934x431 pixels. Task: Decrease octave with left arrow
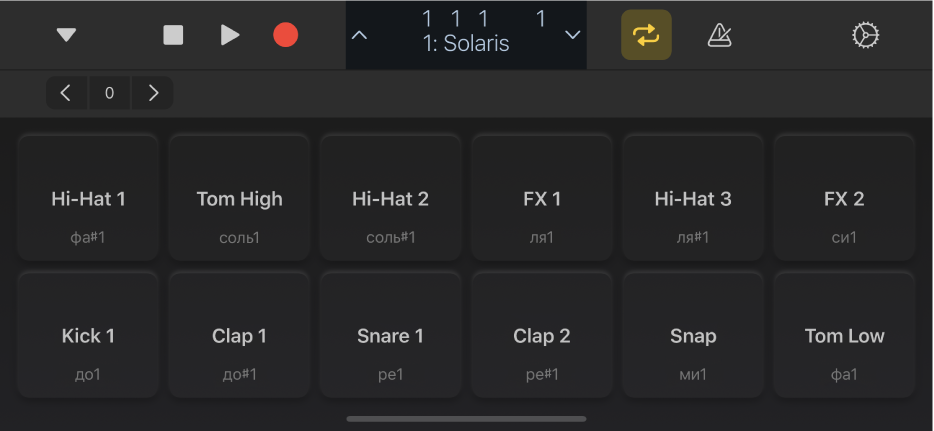coord(66,93)
